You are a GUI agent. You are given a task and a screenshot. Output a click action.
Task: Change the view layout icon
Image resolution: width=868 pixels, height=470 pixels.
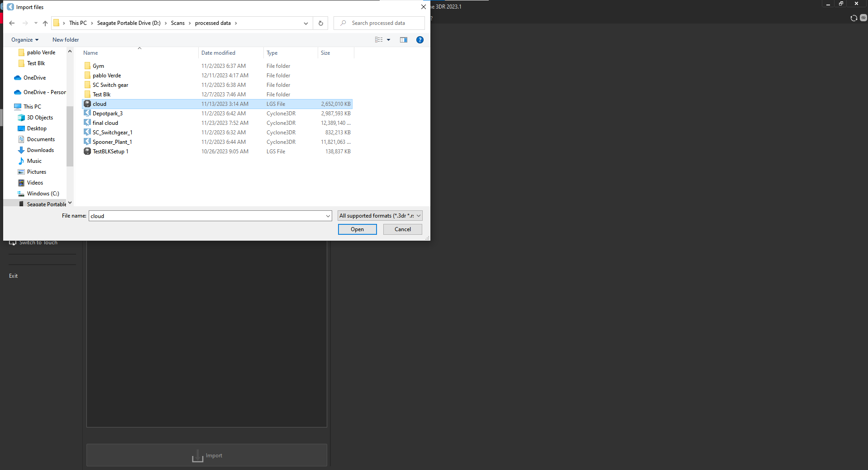pyautogui.click(x=379, y=40)
